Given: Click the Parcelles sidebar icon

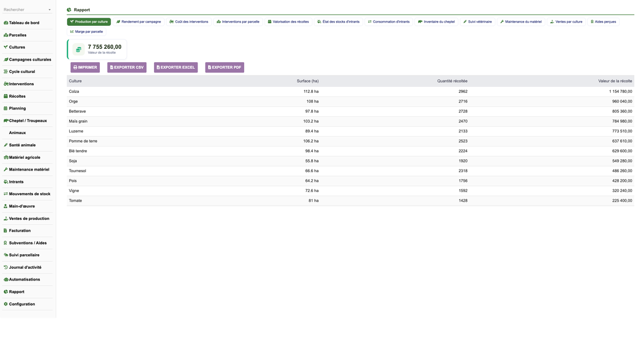Looking at the screenshot, I should (6, 35).
